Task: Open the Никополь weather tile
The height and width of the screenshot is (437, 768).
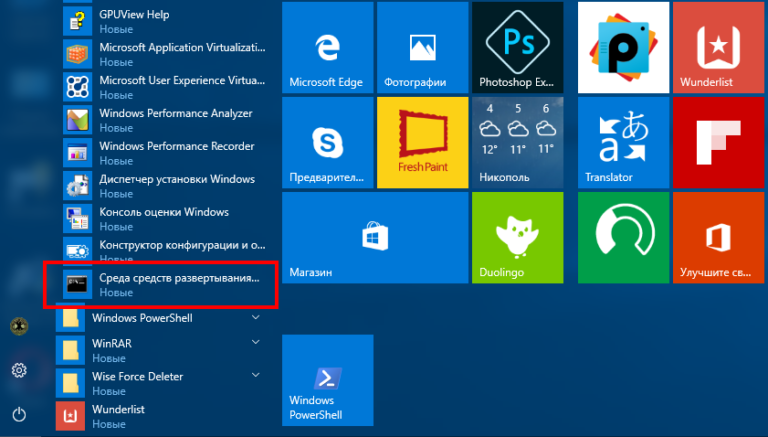Action: (518, 143)
